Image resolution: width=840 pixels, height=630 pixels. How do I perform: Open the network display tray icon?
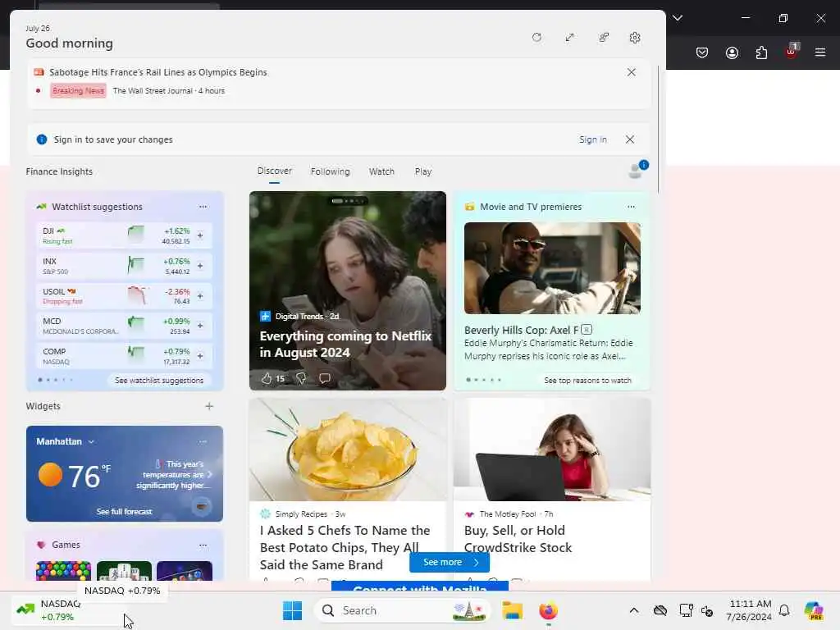(686, 610)
